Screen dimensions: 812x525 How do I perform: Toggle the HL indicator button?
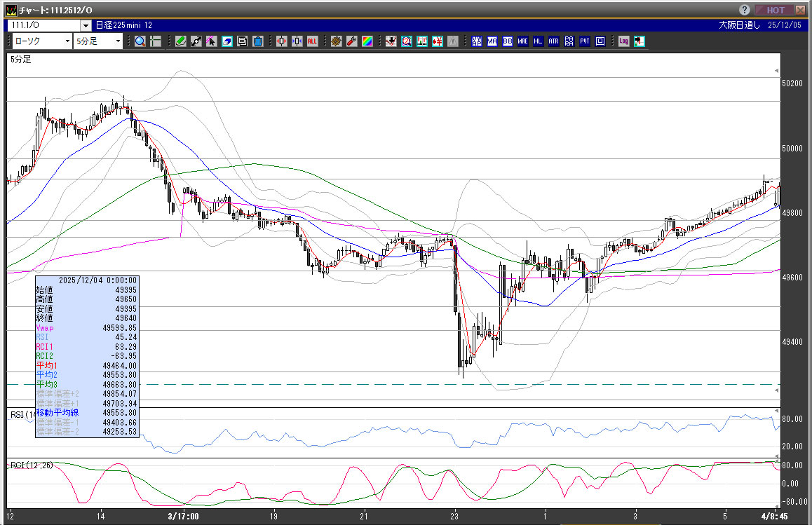[539, 41]
